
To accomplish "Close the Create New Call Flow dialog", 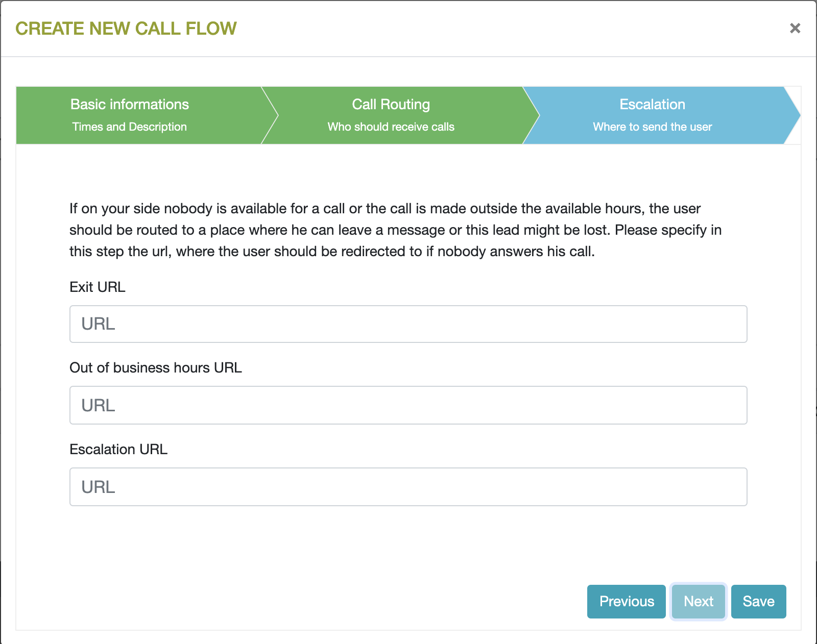I will pos(795,29).
